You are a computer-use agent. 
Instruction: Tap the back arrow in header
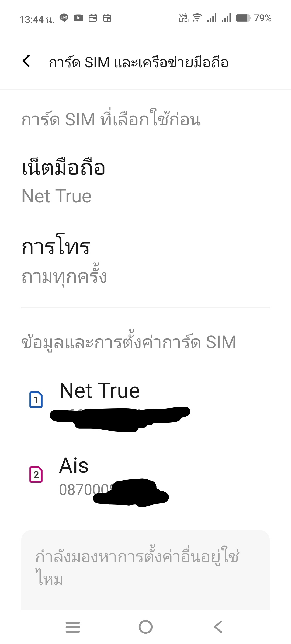(x=26, y=61)
